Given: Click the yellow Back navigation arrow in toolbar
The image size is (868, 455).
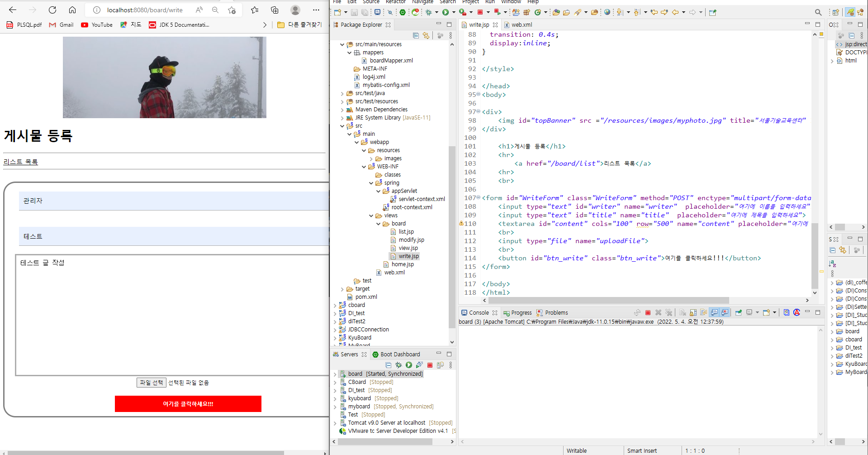Looking at the screenshot, I should [675, 13].
